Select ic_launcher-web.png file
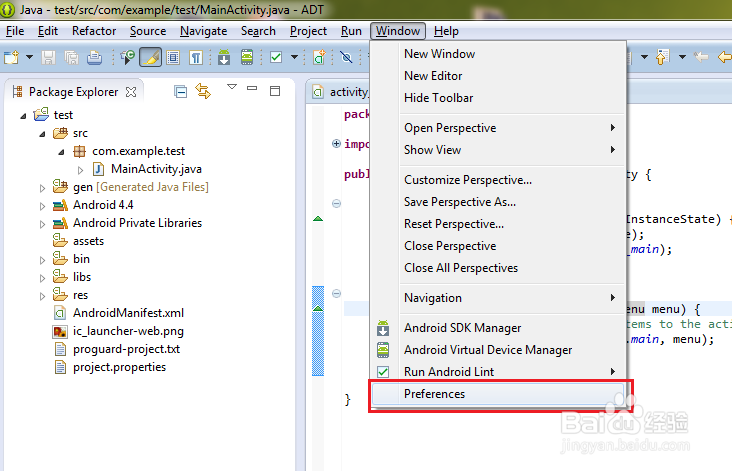 tap(128, 331)
